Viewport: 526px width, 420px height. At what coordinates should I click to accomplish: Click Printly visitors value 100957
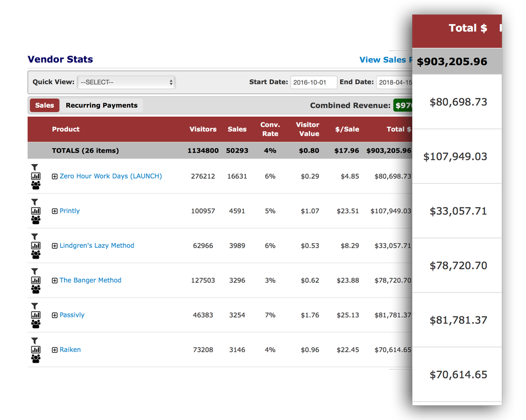pos(203,211)
